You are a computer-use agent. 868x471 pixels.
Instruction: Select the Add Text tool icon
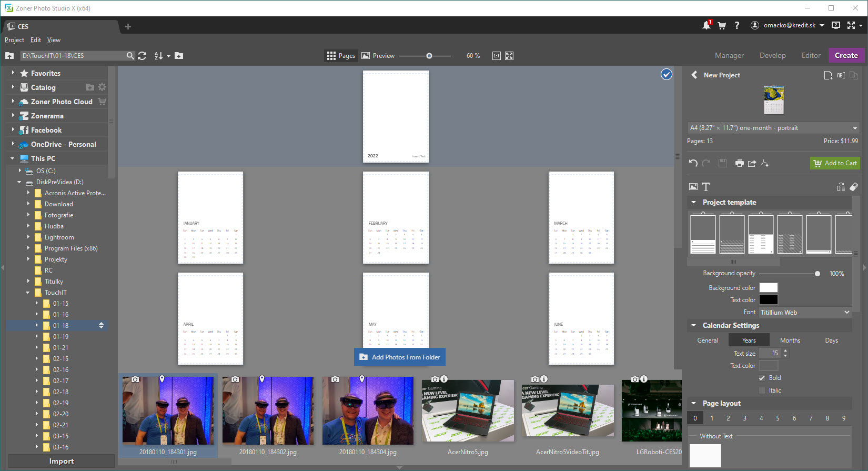tap(706, 187)
